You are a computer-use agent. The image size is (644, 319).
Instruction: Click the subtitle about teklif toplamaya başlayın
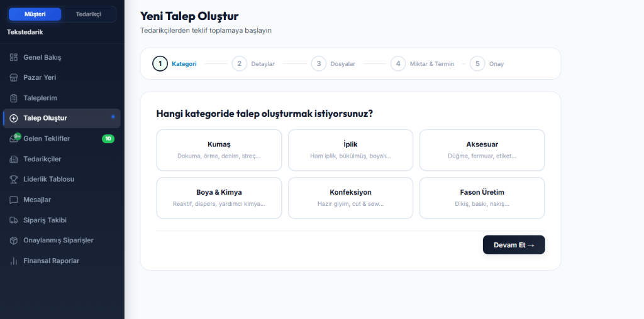point(206,30)
